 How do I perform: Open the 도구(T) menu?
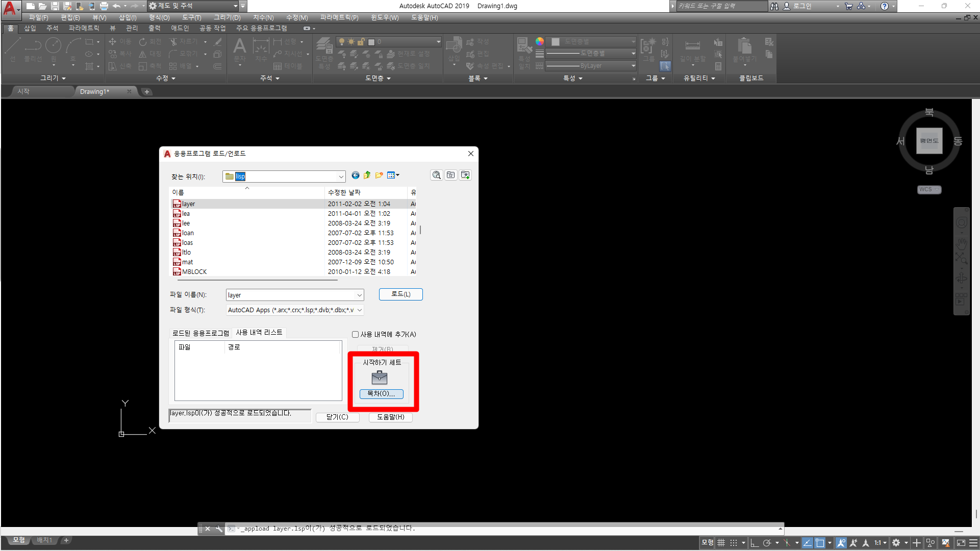point(191,17)
